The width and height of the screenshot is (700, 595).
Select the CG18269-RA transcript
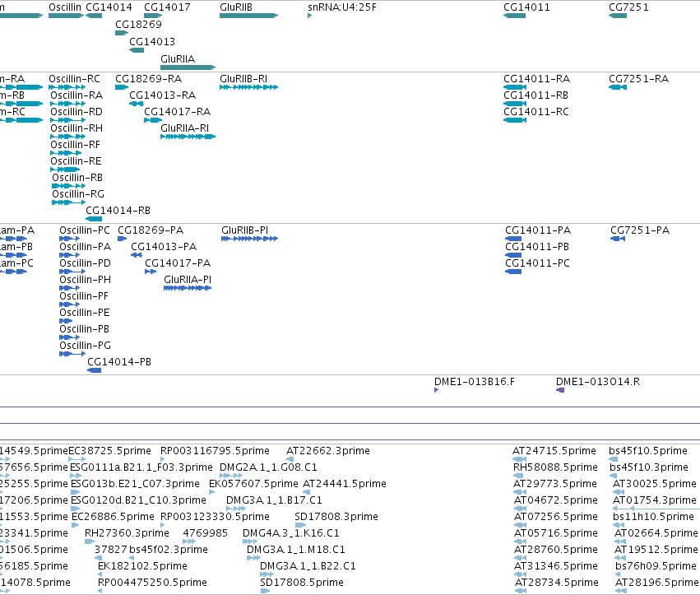click(x=148, y=79)
